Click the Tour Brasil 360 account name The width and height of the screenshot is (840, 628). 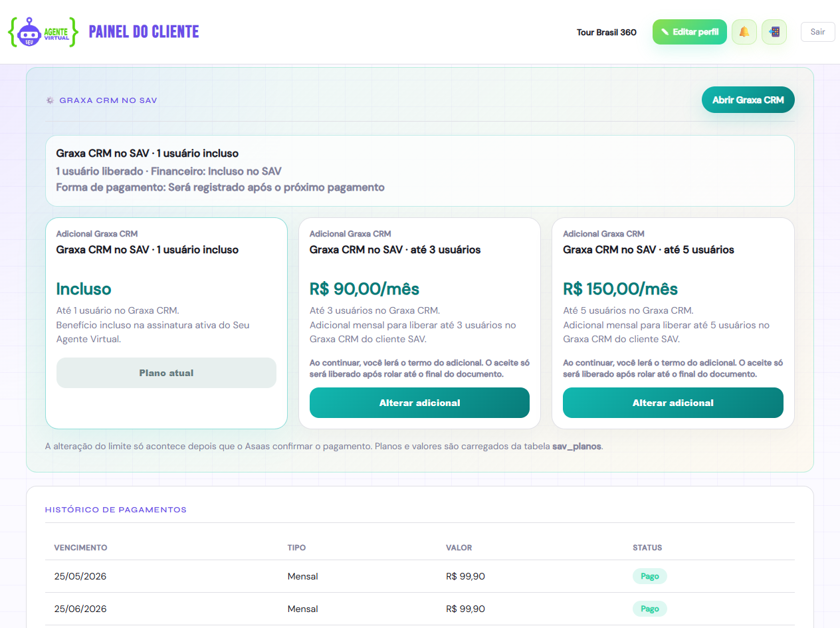tap(607, 32)
